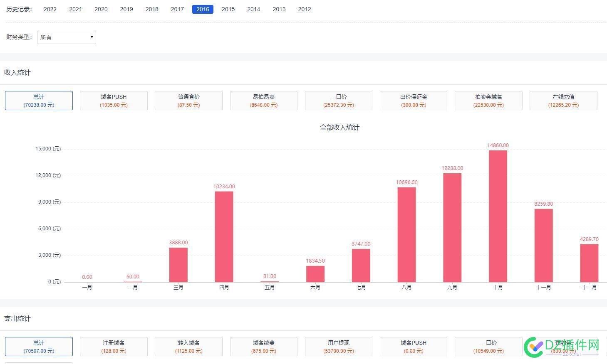The image size is (607, 364).
Task: Choose 转入域名 (1125.00 元) expense card
Action: pyautogui.click(x=188, y=347)
